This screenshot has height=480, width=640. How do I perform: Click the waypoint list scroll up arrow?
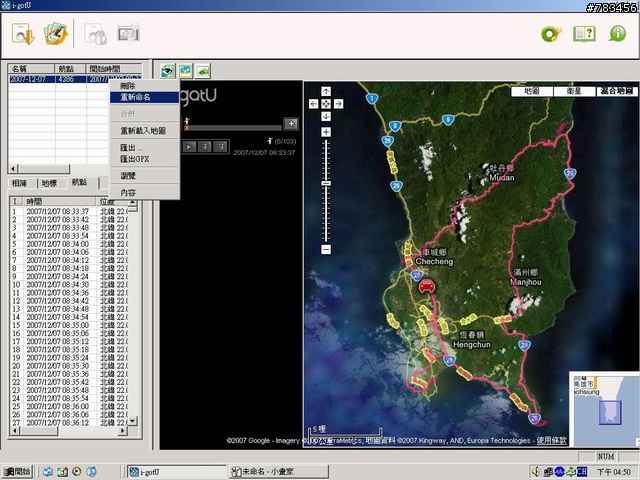click(133, 202)
